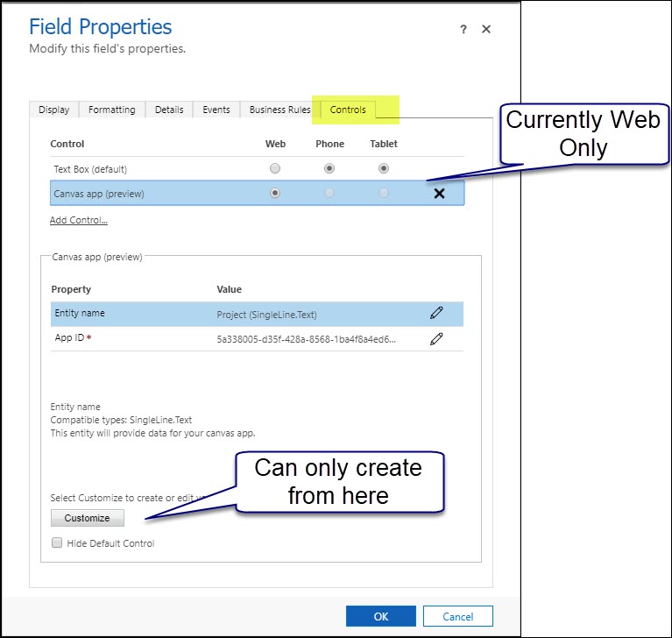672x638 pixels.
Task: Select the highlighted Controls tab
Action: coord(348,110)
